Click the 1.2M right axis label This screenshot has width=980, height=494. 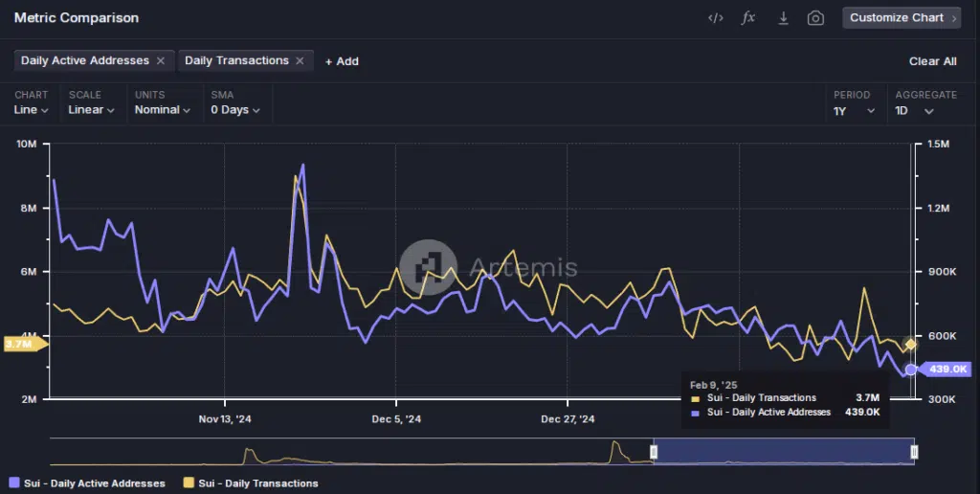click(938, 209)
